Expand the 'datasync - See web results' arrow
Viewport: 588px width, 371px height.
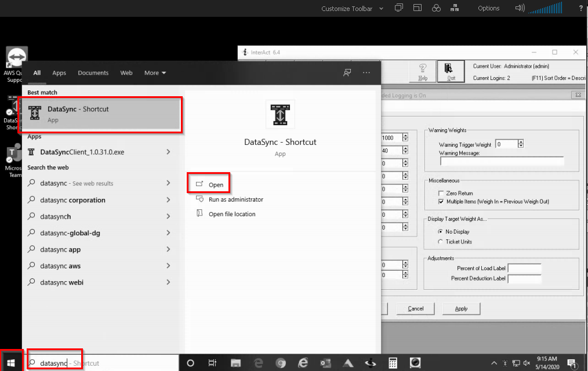pyautogui.click(x=168, y=183)
